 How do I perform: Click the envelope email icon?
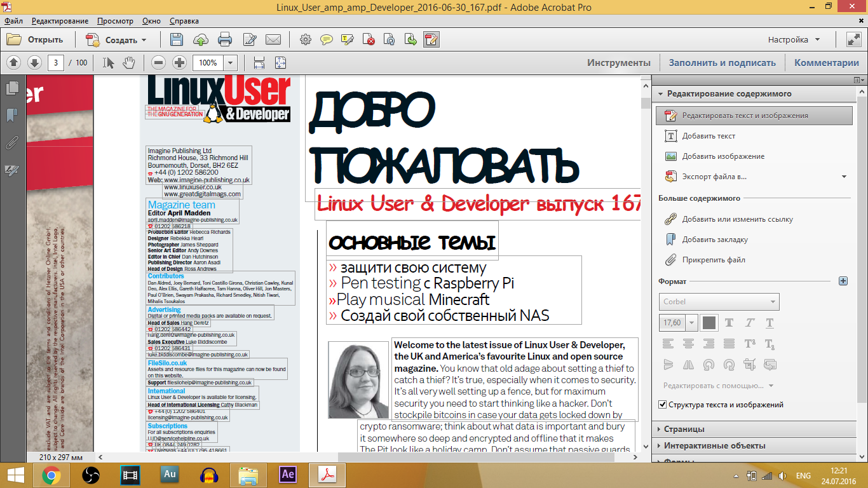point(273,39)
